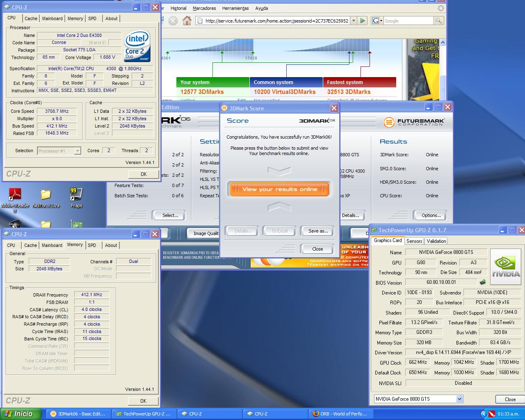The image size is (525, 420).
Task: Open the Ayuda menu in Firefox
Action: [x=262, y=8]
